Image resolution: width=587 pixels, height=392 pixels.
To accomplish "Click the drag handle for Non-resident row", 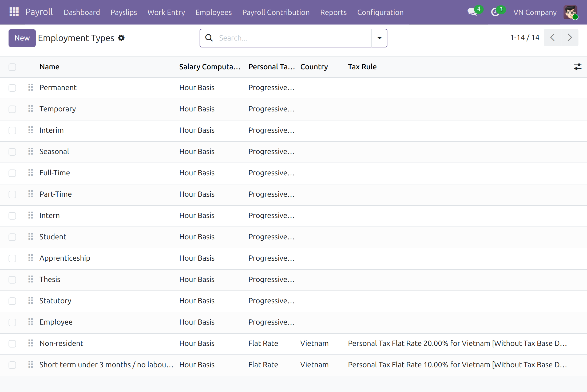I will 31,343.
